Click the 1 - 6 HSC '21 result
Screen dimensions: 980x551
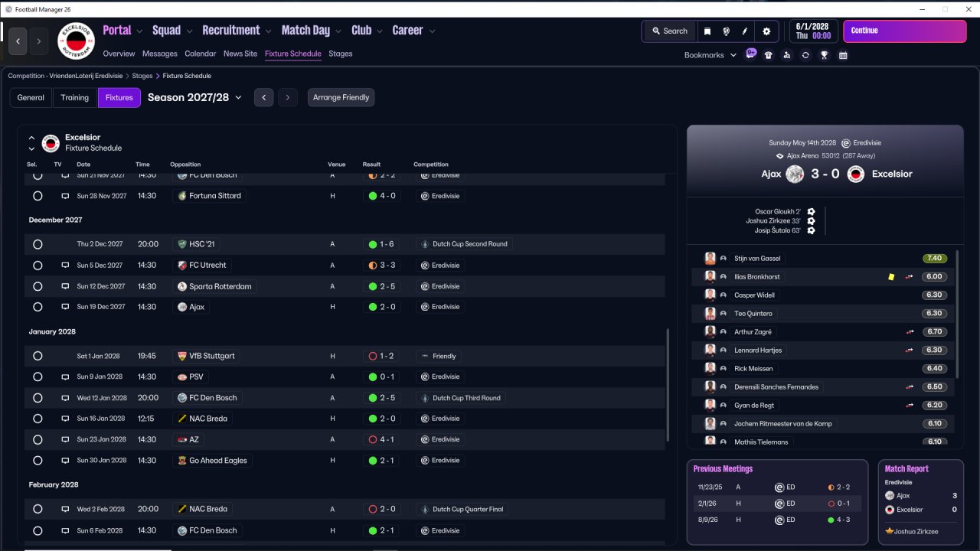[x=380, y=244]
